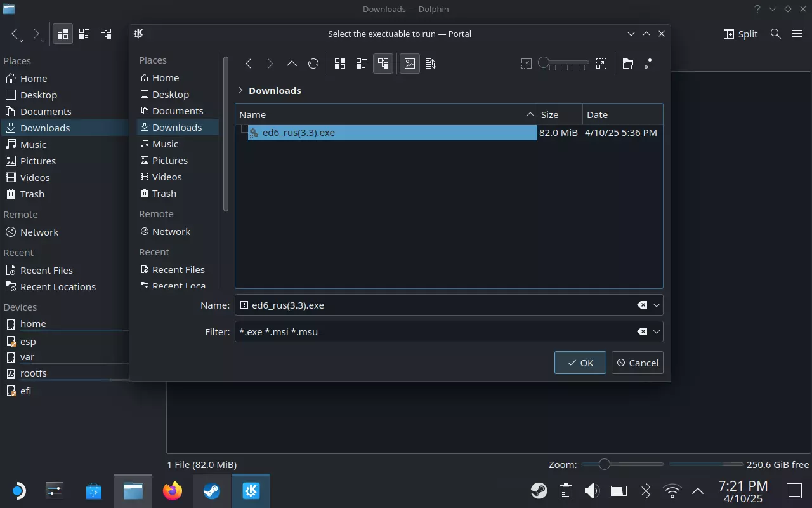Go up to parent folder

[x=291, y=63]
